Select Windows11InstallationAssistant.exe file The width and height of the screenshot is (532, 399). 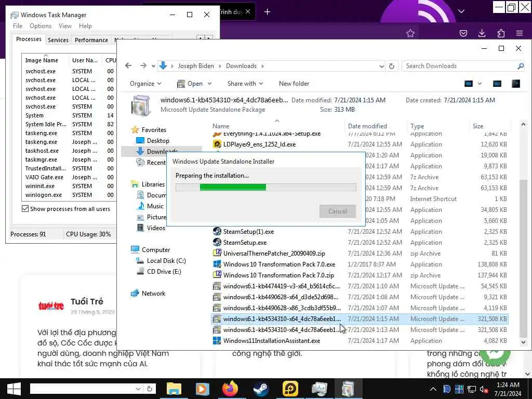point(271,340)
